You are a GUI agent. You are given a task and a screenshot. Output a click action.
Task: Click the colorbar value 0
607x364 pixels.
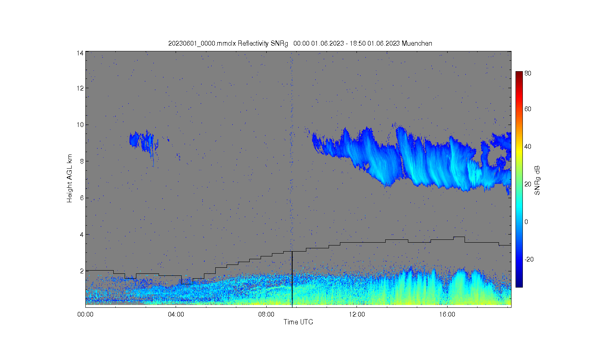526,222
